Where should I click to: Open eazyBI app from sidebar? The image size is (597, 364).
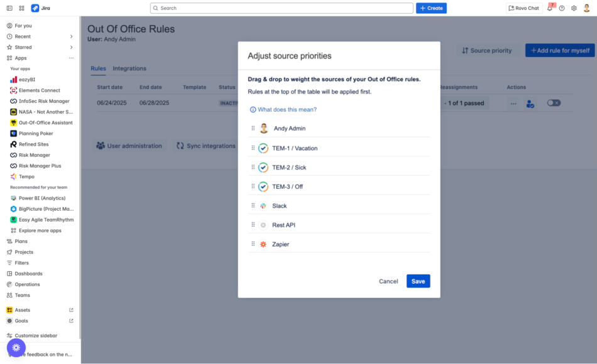(x=27, y=80)
